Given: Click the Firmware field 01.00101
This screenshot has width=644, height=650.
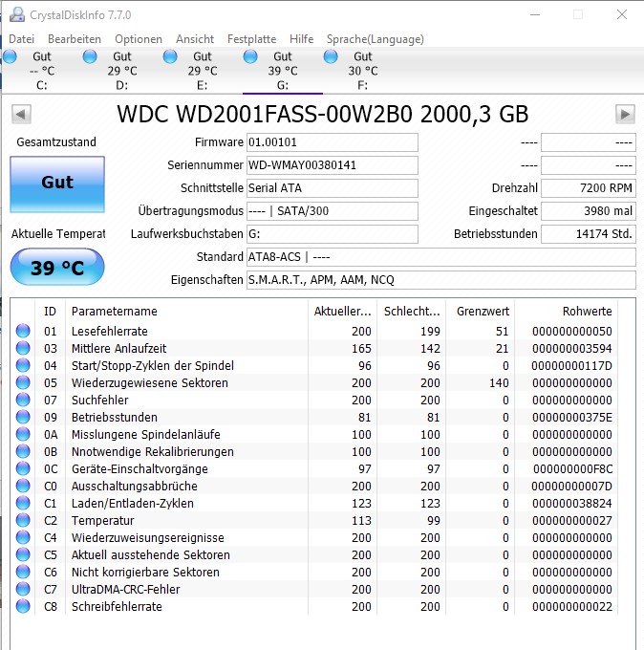Looking at the screenshot, I should click(x=332, y=142).
